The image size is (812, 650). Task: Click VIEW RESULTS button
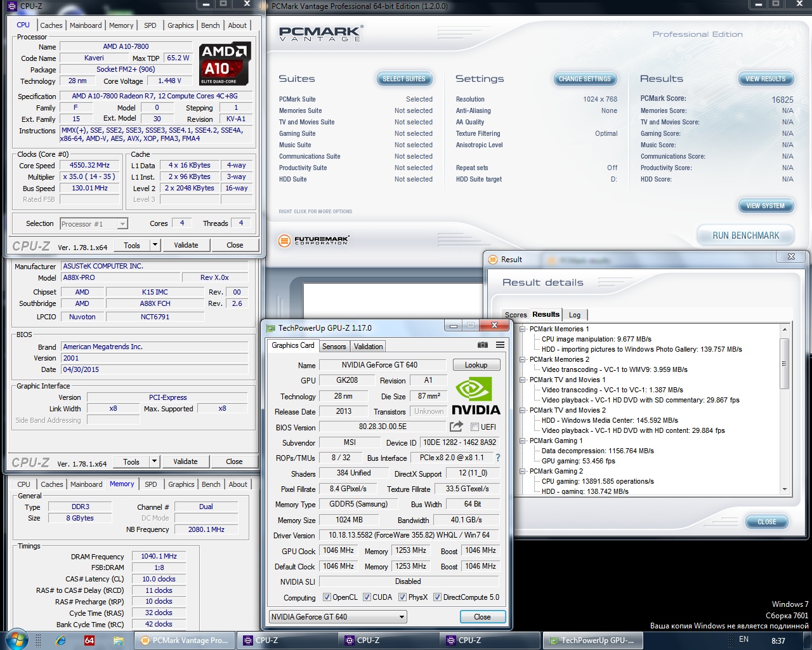pyautogui.click(x=765, y=79)
